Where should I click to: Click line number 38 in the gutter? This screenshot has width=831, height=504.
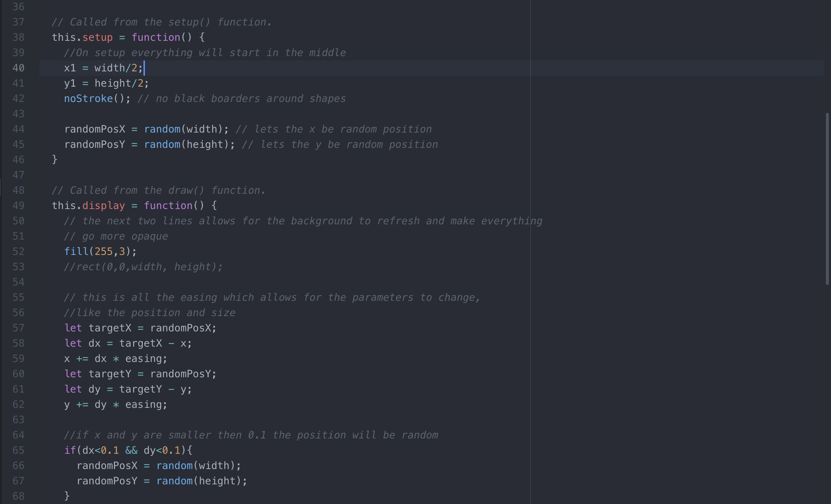18,38
